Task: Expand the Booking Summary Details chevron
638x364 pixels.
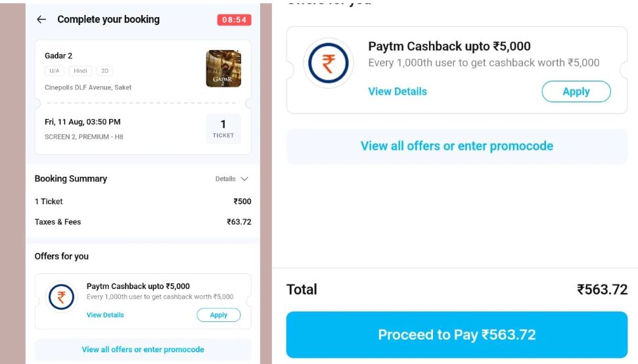Action: point(244,179)
